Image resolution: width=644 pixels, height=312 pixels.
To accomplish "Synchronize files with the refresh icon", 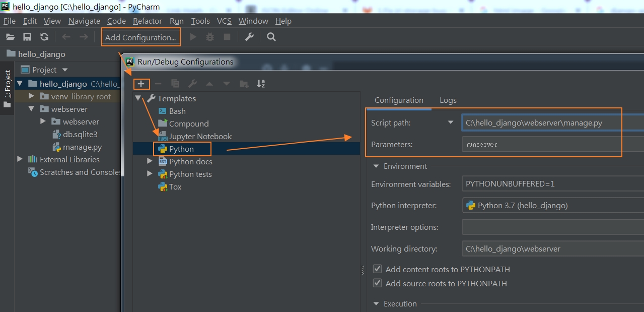I will (44, 36).
